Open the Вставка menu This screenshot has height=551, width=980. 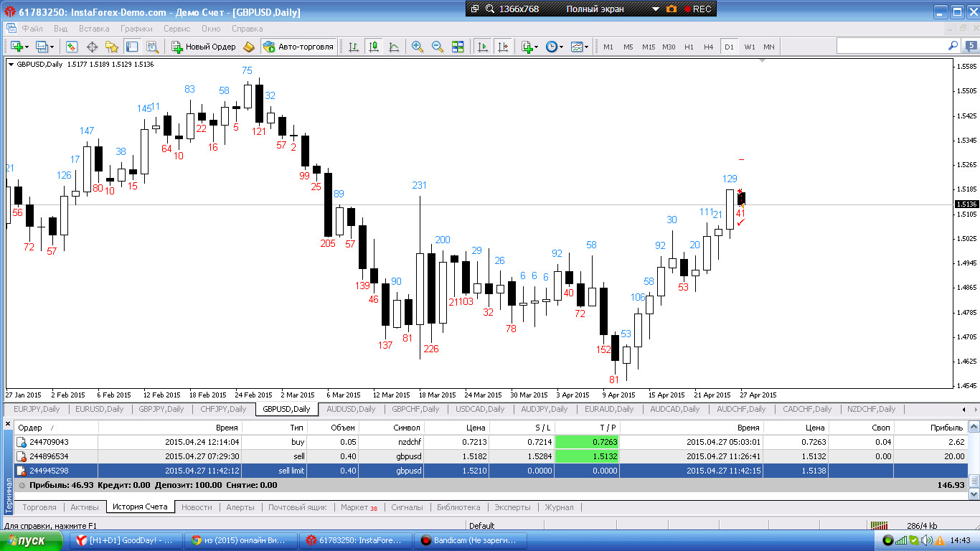point(94,29)
